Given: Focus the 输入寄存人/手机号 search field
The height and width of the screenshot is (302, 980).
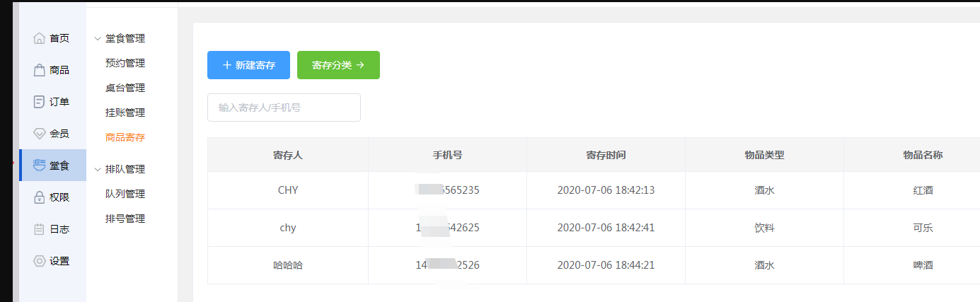Looking at the screenshot, I should coord(284,108).
